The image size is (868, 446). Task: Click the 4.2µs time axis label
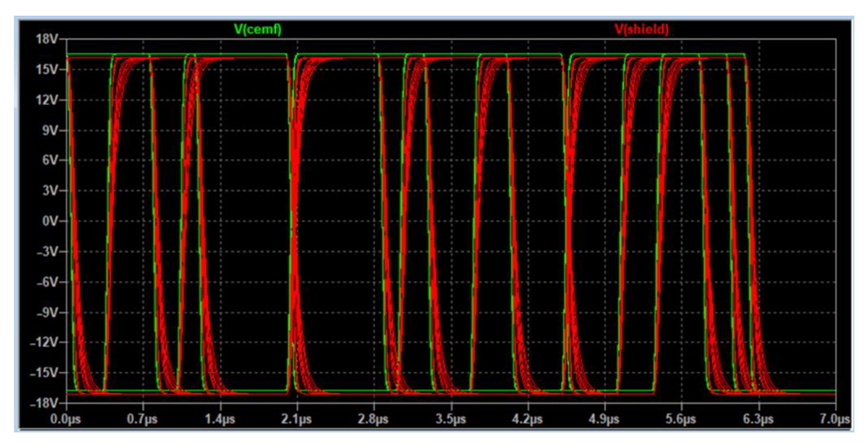[527, 420]
